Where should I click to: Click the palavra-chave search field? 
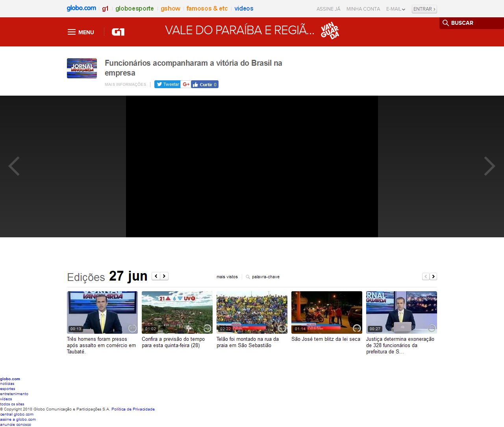tap(265, 277)
